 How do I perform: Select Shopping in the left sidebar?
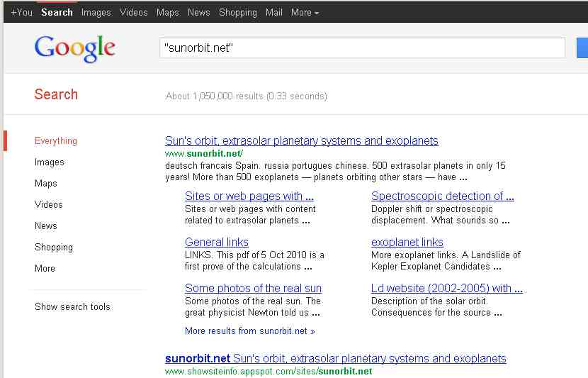(54, 247)
